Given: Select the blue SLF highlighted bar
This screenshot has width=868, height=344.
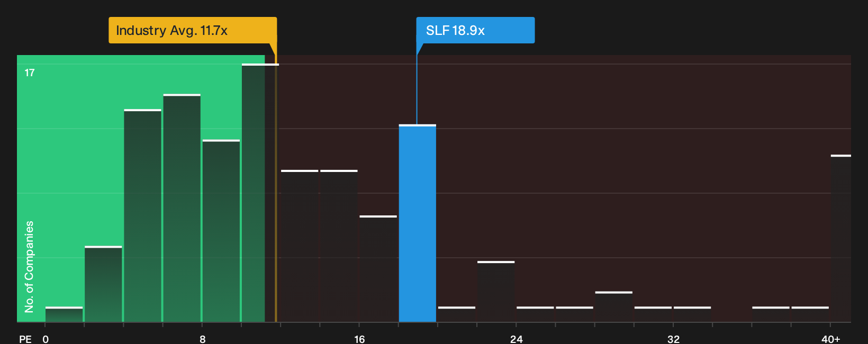Looking at the screenshot, I should coord(418,223).
